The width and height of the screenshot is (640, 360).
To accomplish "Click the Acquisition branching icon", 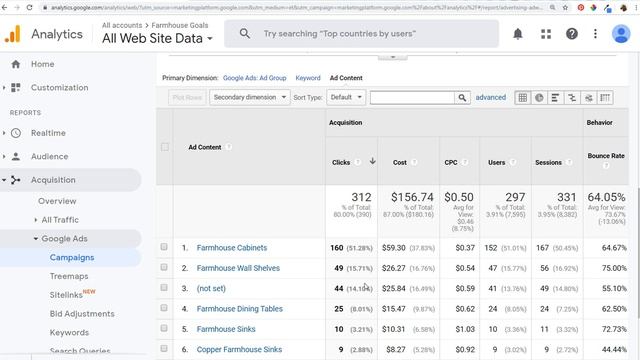I will (16, 180).
